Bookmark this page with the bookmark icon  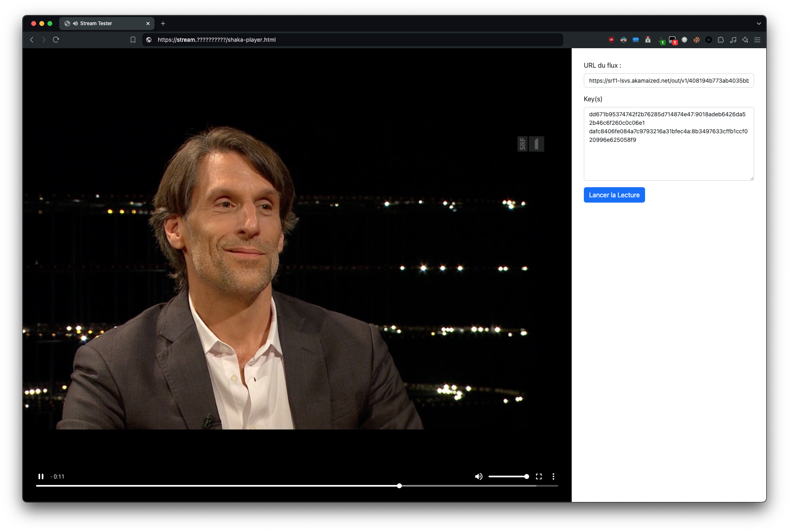point(133,40)
